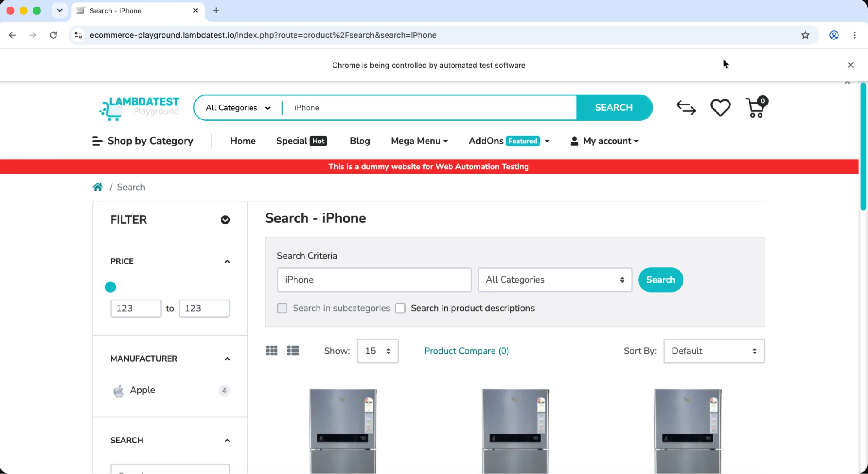Open the Sort By Default dropdown
Image resolution: width=868 pixels, height=474 pixels.
(714, 351)
